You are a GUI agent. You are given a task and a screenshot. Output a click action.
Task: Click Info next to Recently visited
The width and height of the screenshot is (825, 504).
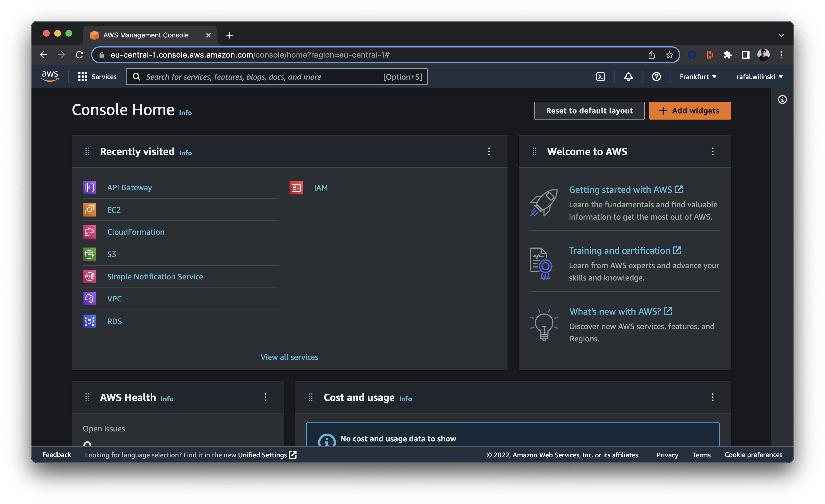click(185, 153)
